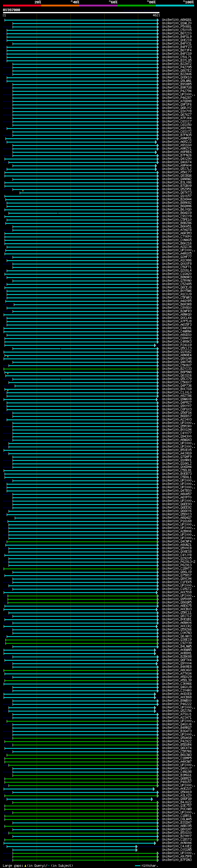Click the green segment of the identity legend
This screenshot has width=197, height=868.
[x=137, y=6]
